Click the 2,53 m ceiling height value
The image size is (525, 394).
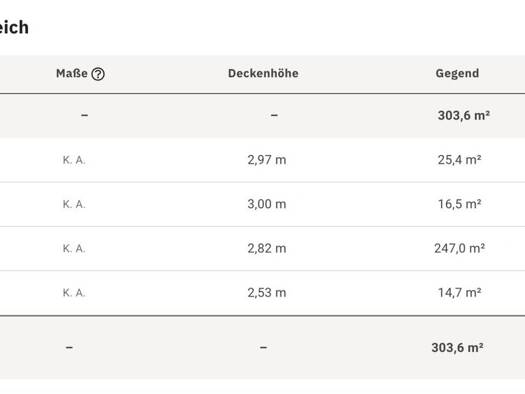coord(267,293)
